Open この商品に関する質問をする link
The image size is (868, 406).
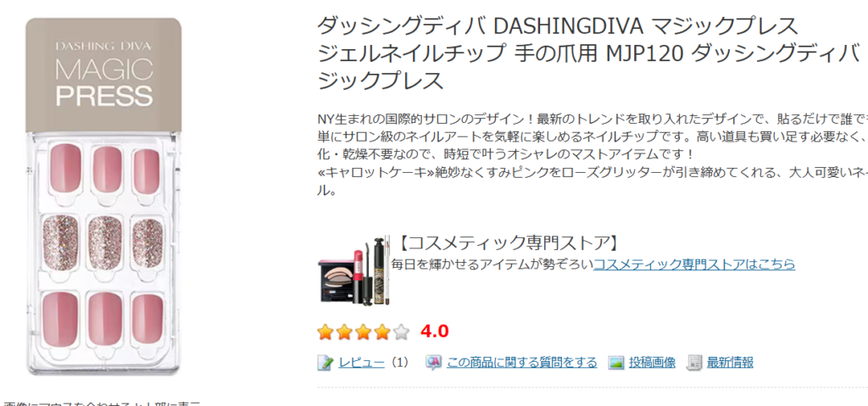tap(521, 363)
